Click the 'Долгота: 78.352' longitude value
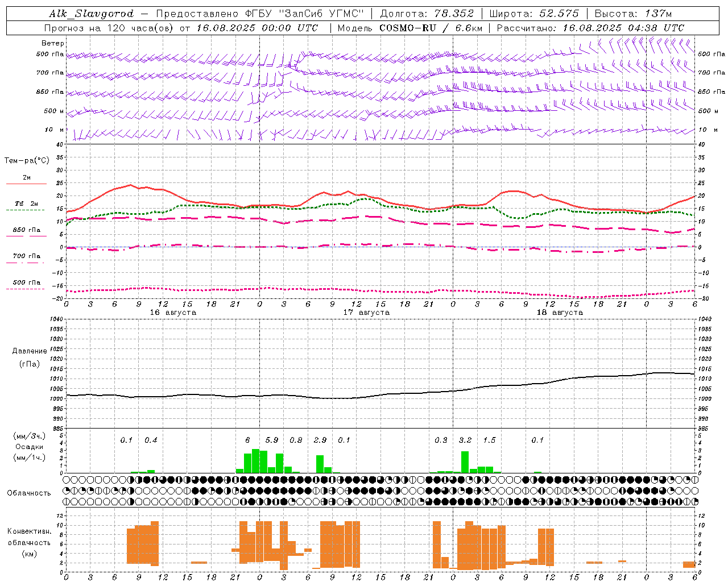 [427, 14]
